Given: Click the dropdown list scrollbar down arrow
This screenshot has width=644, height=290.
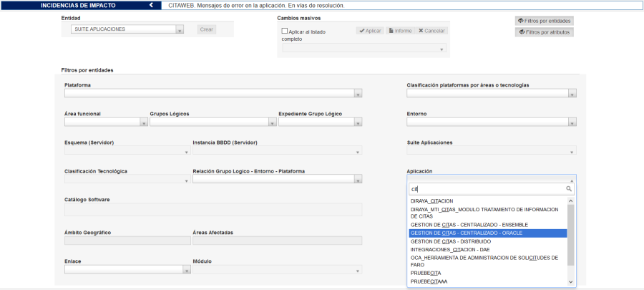Looking at the screenshot, I should (x=570, y=282).
